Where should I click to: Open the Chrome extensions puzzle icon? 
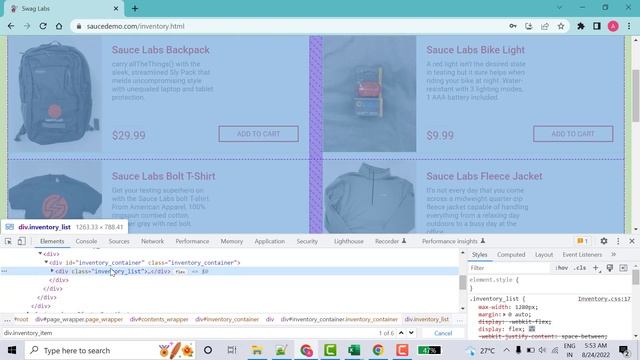point(581,26)
